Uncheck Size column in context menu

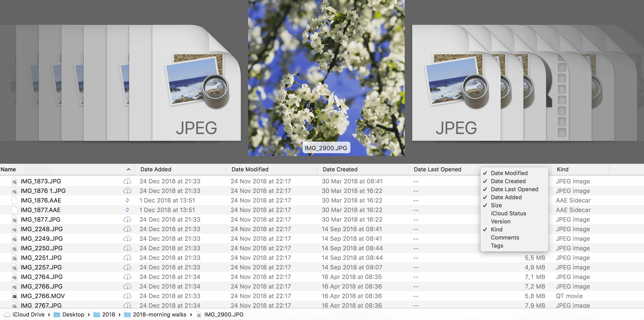[x=496, y=205]
